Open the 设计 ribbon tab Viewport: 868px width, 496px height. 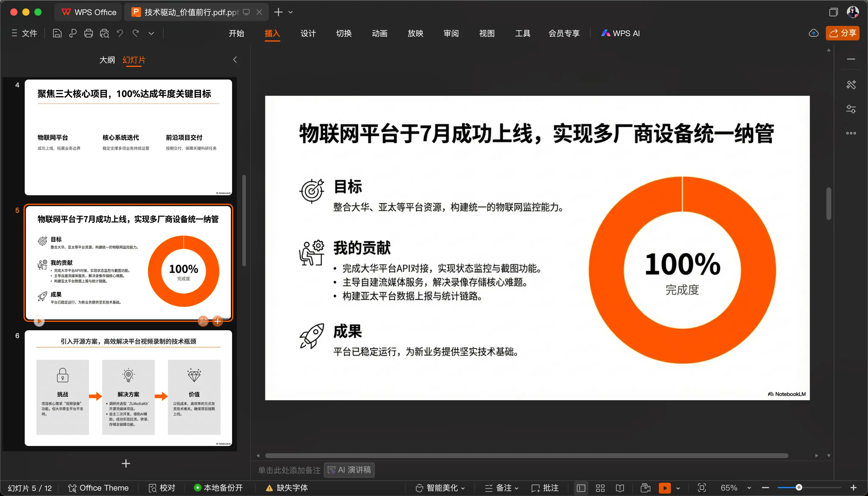[308, 33]
